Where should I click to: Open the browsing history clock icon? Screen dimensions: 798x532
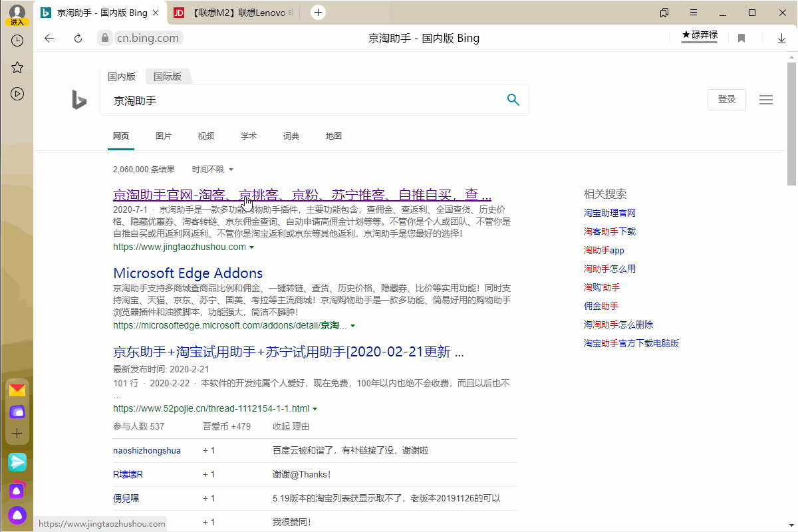(17, 41)
